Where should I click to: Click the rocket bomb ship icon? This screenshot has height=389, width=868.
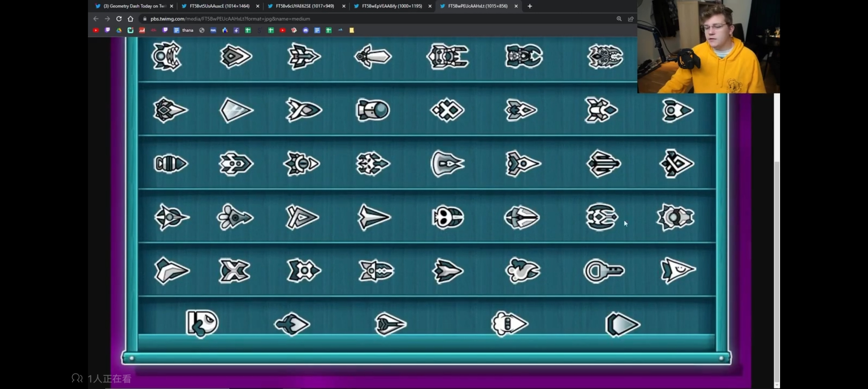pos(373,110)
